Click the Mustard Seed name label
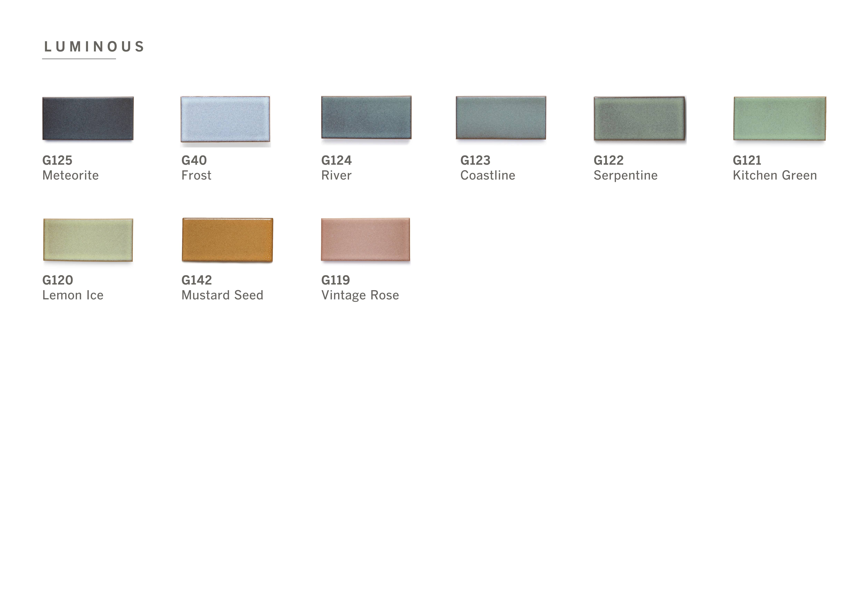Screen dimensions: 868x616 [x=222, y=295]
